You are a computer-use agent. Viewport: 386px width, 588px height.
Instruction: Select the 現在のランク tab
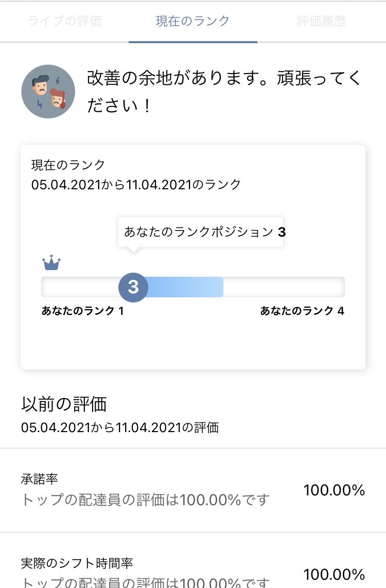(192, 22)
